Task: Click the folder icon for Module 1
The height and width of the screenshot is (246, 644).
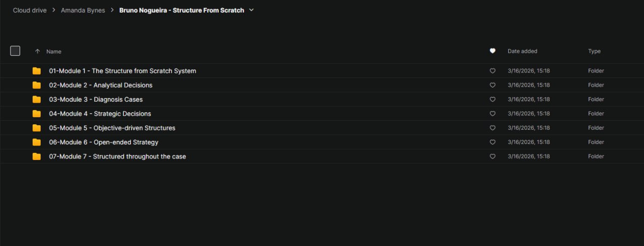Action: [x=36, y=71]
